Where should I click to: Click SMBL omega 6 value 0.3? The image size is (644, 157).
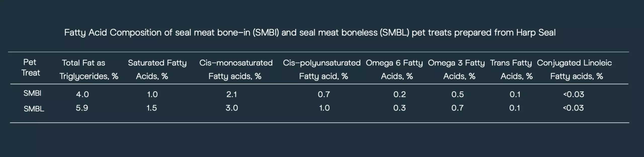399,108
